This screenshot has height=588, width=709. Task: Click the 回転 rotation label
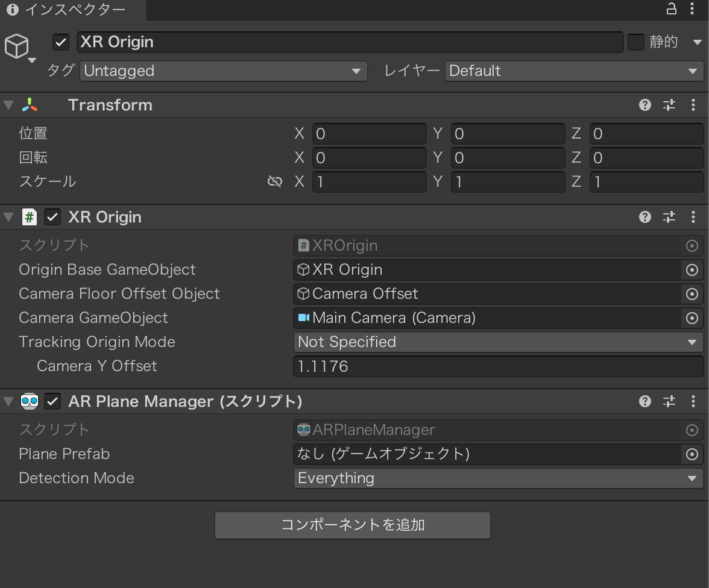coord(33,158)
